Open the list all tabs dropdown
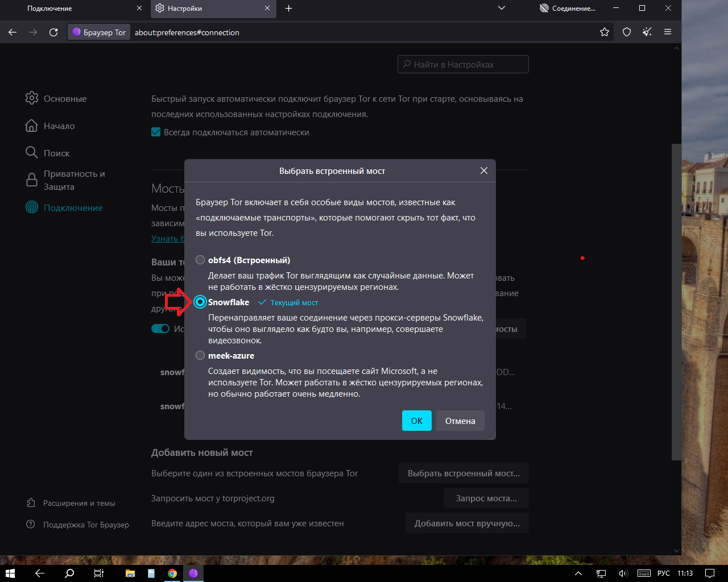 (x=501, y=9)
